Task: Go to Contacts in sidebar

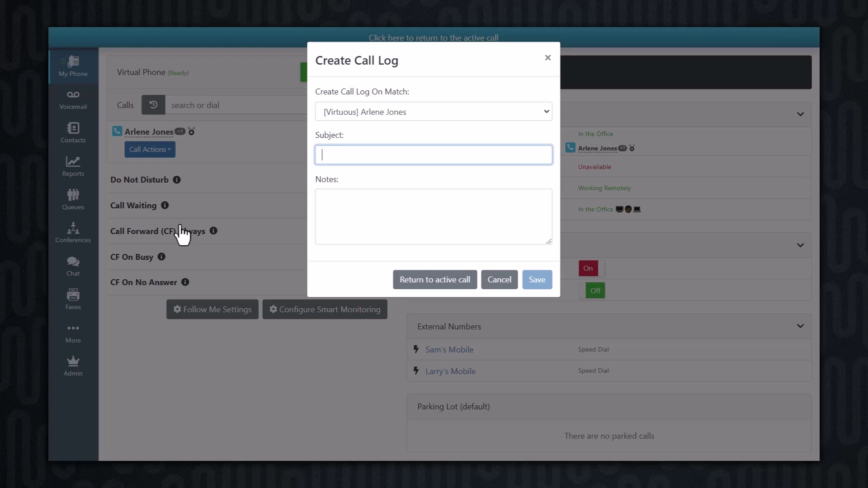Action: coord(73,133)
